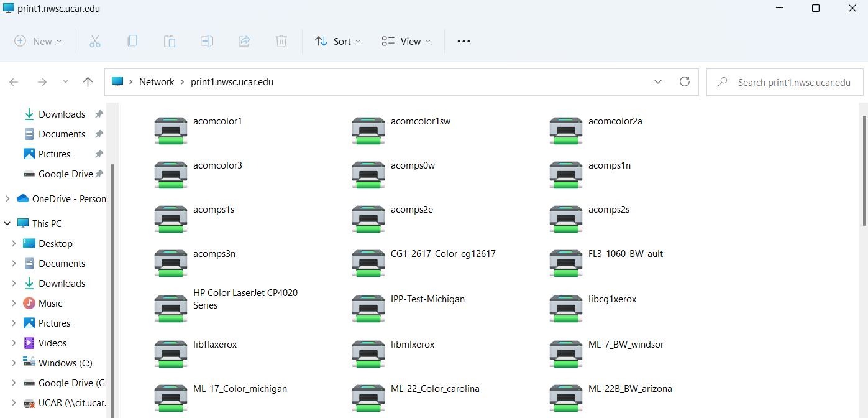Click Network in the breadcrumb path
Viewport: 868px width, 418px height.
[x=157, y=82]
